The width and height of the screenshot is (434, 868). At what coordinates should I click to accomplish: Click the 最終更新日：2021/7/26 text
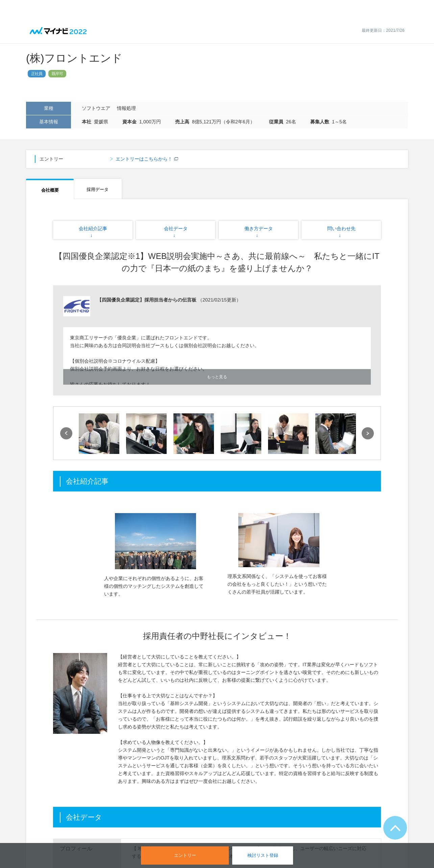coord(383,30)
